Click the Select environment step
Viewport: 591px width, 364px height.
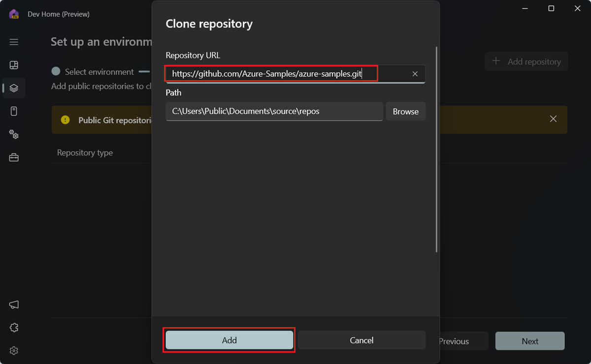click(93, 72)
